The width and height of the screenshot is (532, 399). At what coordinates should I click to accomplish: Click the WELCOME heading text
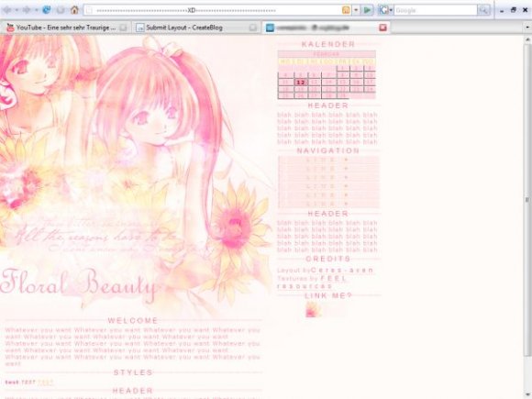click(133, 320)
